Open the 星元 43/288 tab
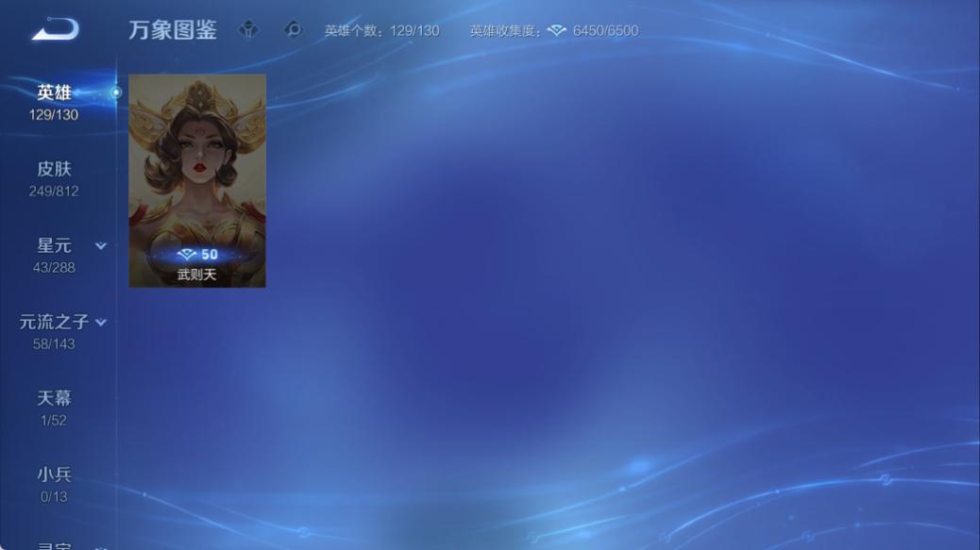The height and width of the screenshot is (550, 980). pyautogui.click(x=54, y=256)
